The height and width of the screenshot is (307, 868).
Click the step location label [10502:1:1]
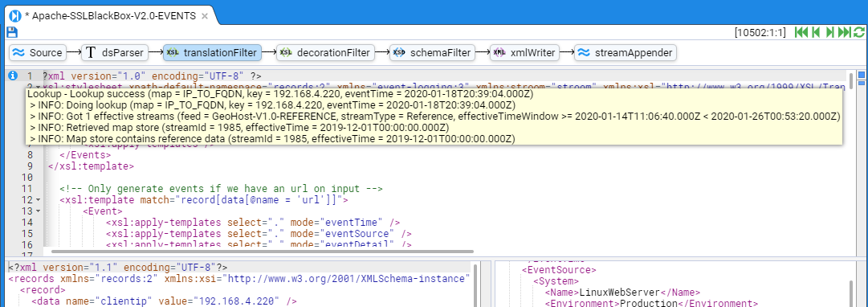tap(760, 33)
